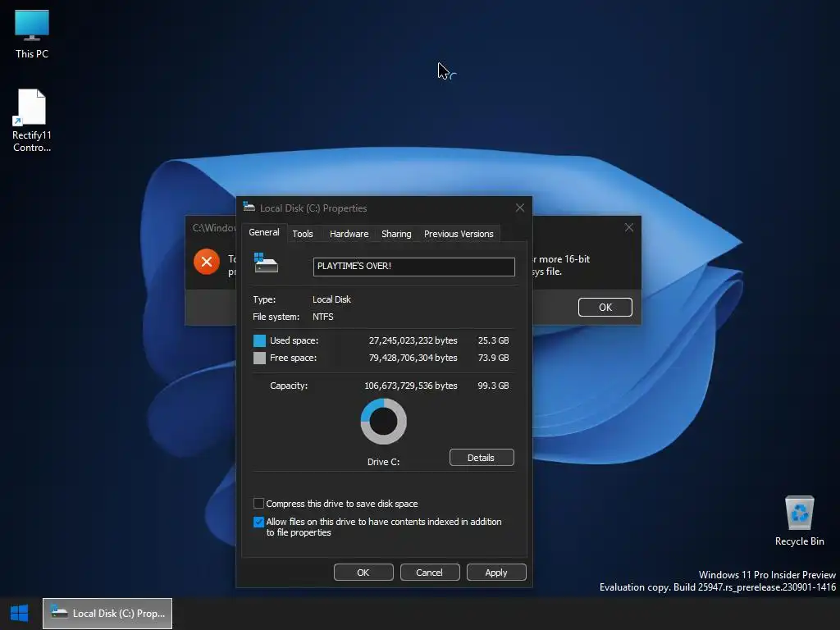
Task: Click the Local Disk type value
Action: point(331,299)
